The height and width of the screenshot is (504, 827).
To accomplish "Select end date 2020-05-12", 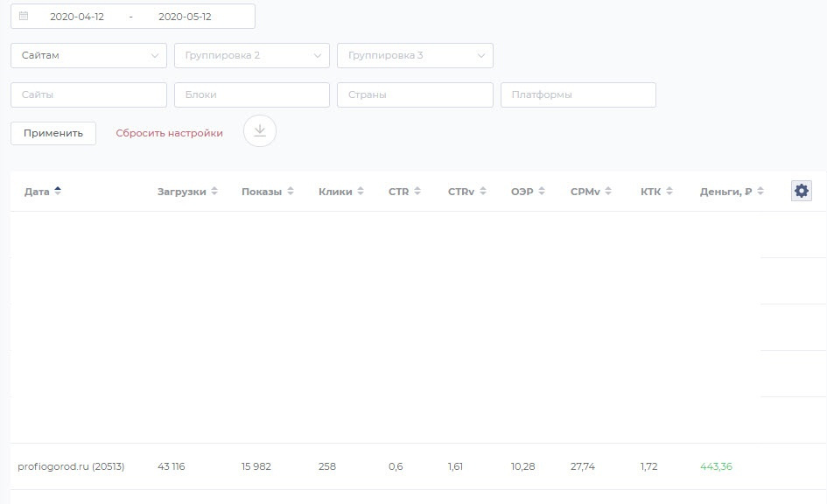I will pos(185,17).
